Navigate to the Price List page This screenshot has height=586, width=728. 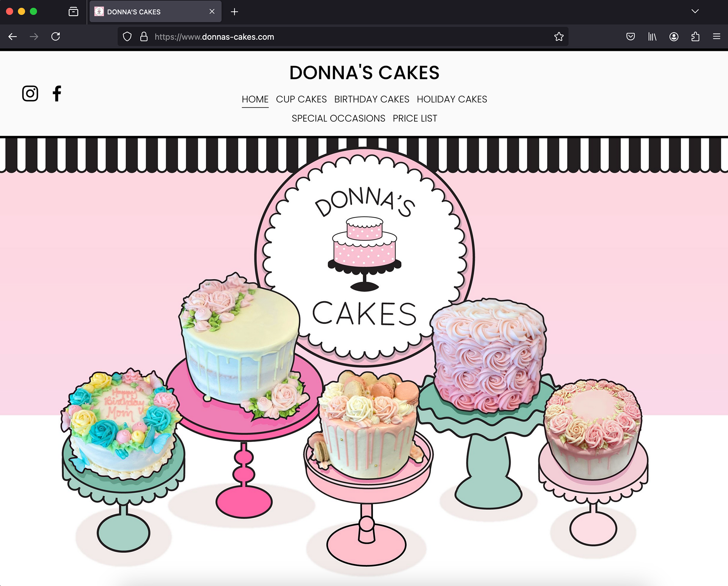click(x=415, y=119)
